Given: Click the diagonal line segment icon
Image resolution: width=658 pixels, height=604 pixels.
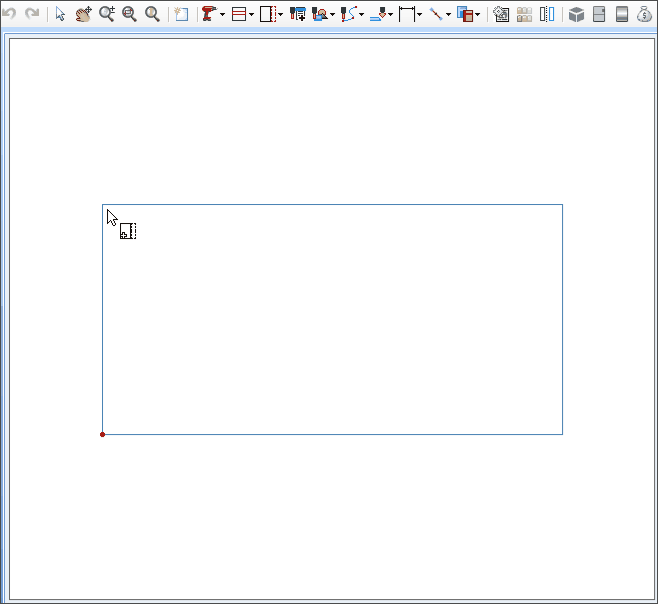Looking at the screenshot, I should [436, 14].
